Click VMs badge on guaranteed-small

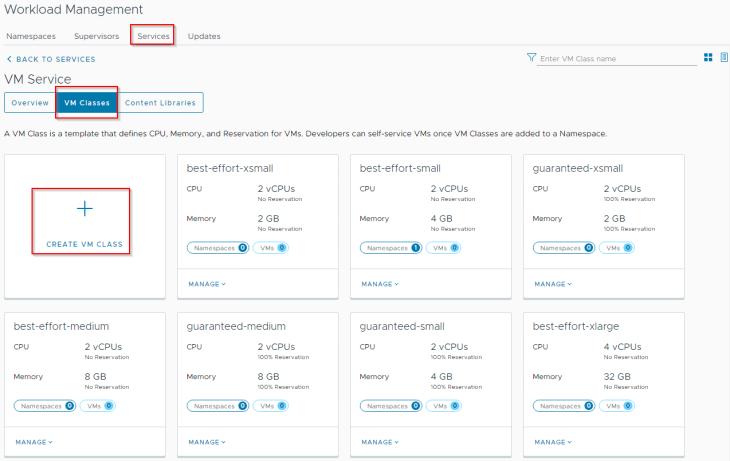tap(444, 406)
